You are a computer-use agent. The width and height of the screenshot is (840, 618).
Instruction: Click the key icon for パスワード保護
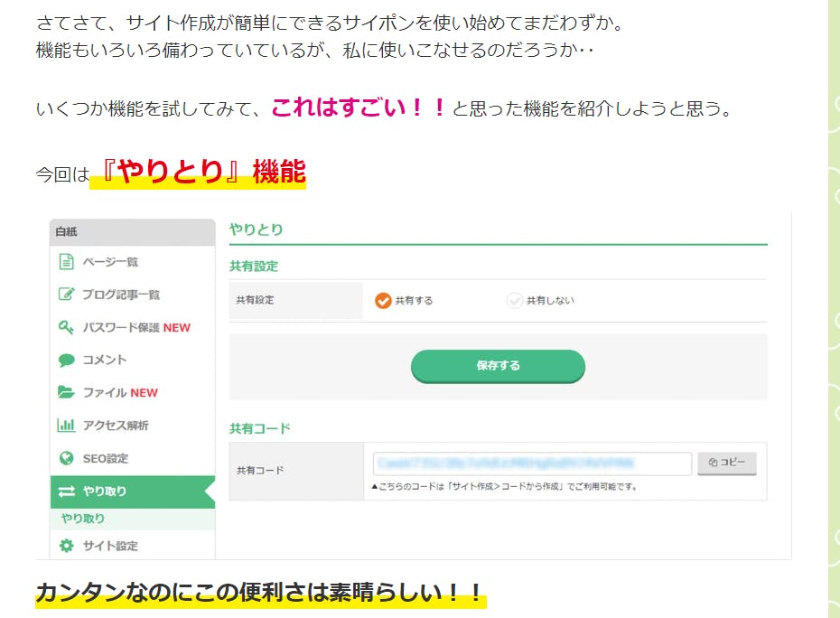tap(66, 327)
